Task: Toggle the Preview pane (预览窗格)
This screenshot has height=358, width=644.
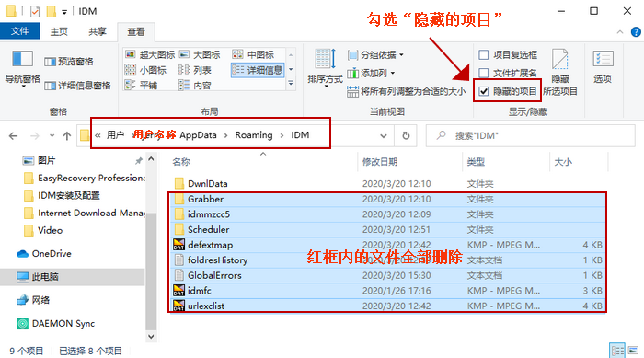Action: pyautogui.click(x=69, y=62)
